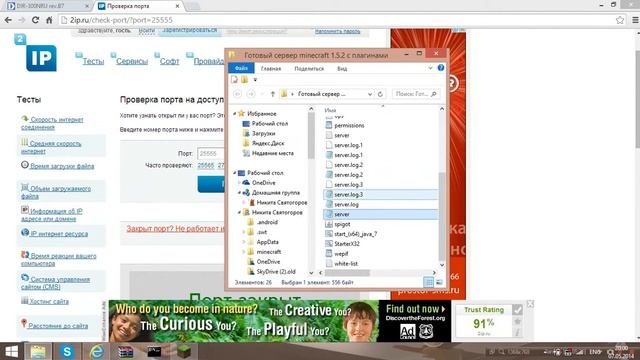Click the Chrome address bar URL

click(122, 20)
